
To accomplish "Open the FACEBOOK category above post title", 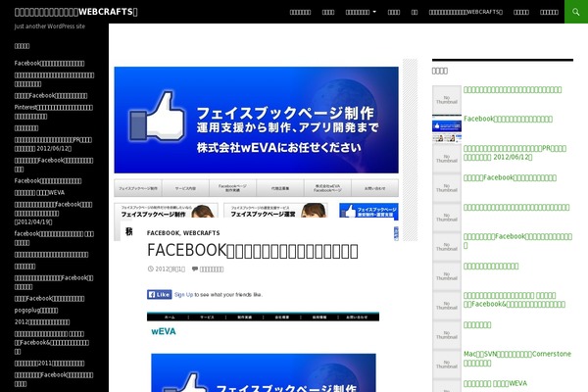I will 163,233.
